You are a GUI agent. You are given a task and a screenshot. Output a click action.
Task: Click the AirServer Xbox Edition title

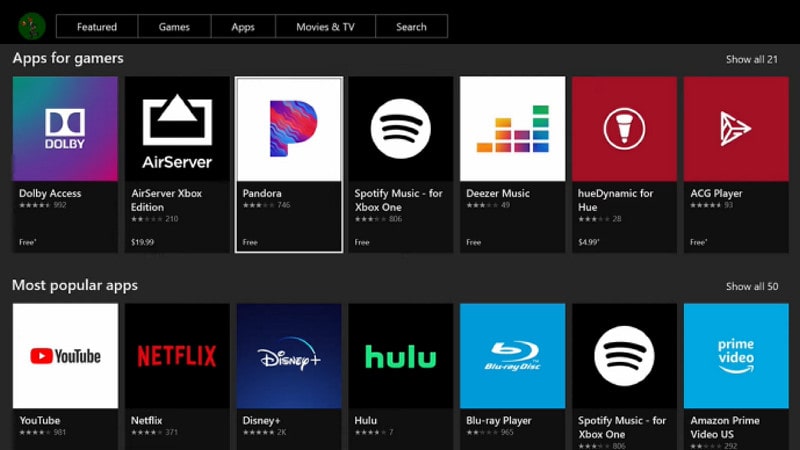click(166, 200)
